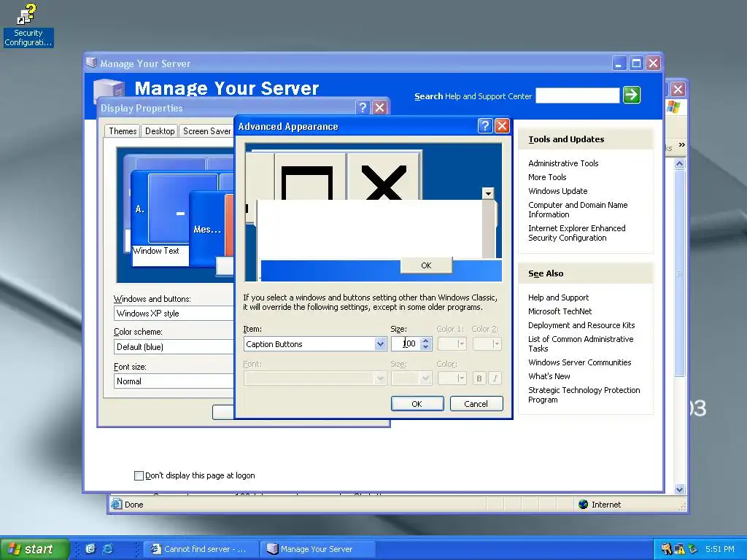This screenshot has width=747, height=560.
Task: Open Deployment and Resource Kits link
Action: click(x=581, y=325)
